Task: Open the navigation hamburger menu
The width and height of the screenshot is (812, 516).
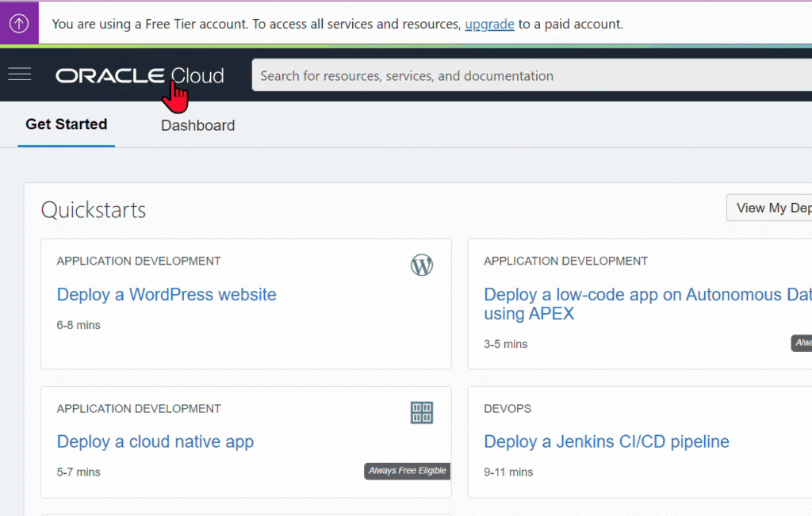Action: (x=19, y=74)
